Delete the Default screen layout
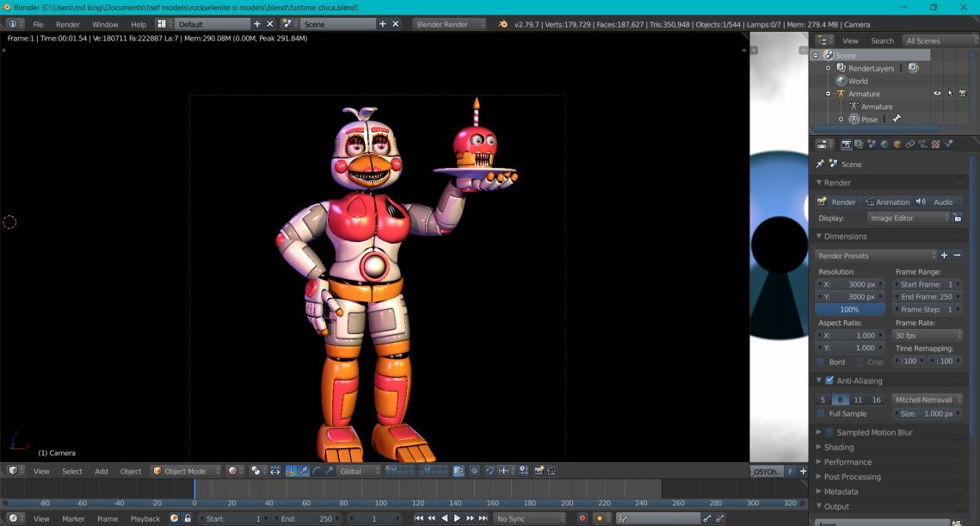 point(270,24)
